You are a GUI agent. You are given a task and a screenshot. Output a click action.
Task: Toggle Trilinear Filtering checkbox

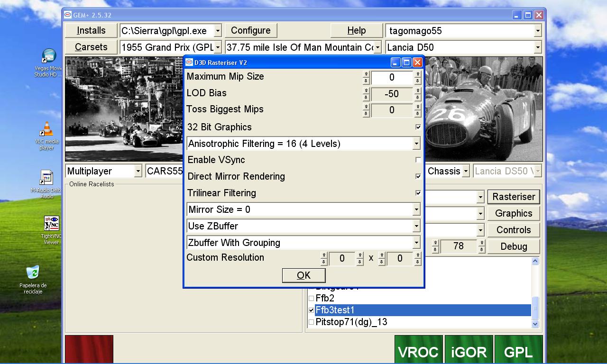(x=418, y=193)
